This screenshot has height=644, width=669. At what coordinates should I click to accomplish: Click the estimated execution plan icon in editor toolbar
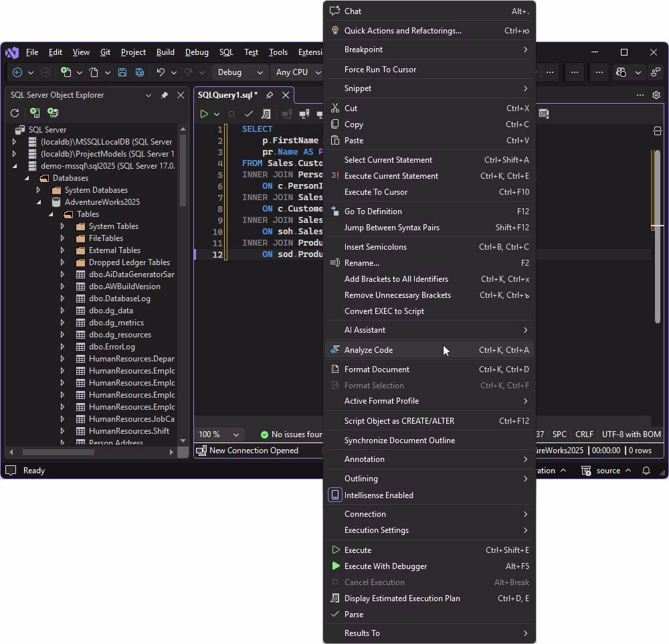tap(266, 114)
